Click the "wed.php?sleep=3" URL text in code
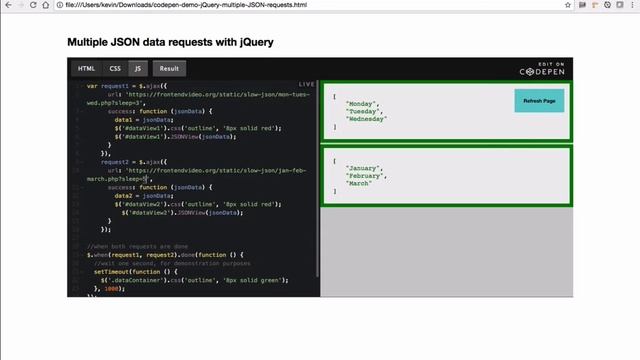The height and width of the screenshot is (360, 640). point(114,103)
